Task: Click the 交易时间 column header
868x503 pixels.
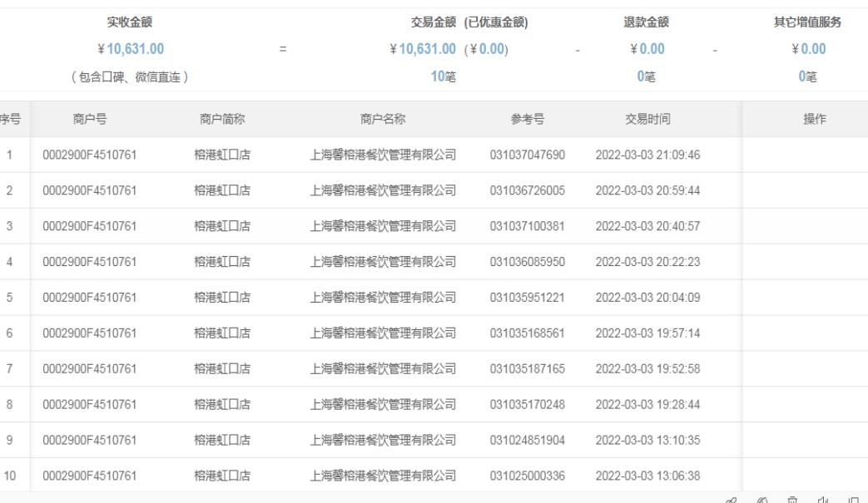Action: [647, 119]
